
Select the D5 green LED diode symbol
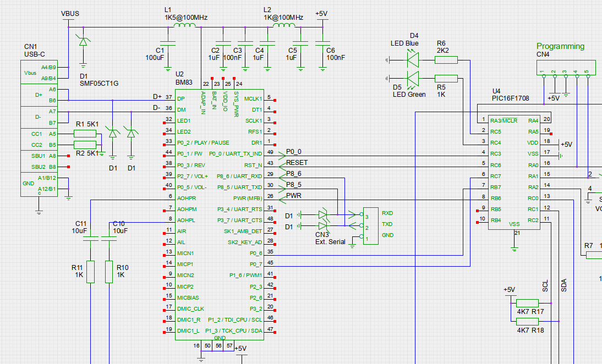[x=413, y=79]
